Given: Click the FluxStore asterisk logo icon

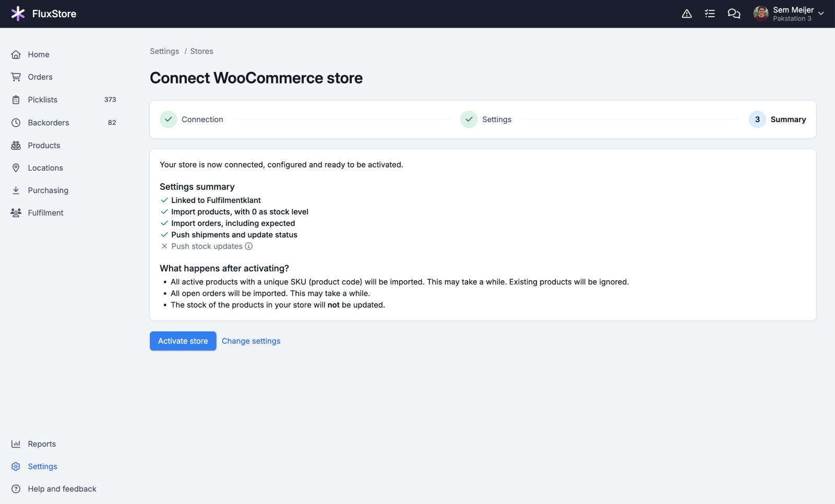Looking at the screenshot, I should click(x=18, y=14).
